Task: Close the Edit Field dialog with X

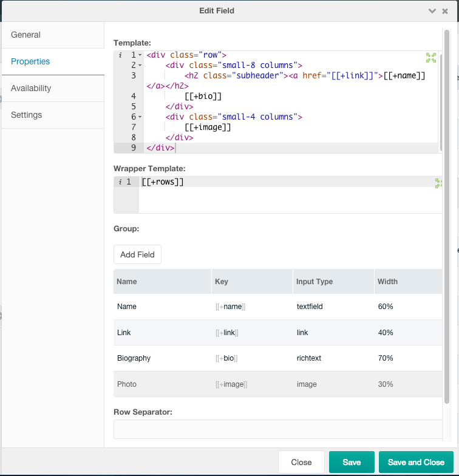Action: [445, 11]
